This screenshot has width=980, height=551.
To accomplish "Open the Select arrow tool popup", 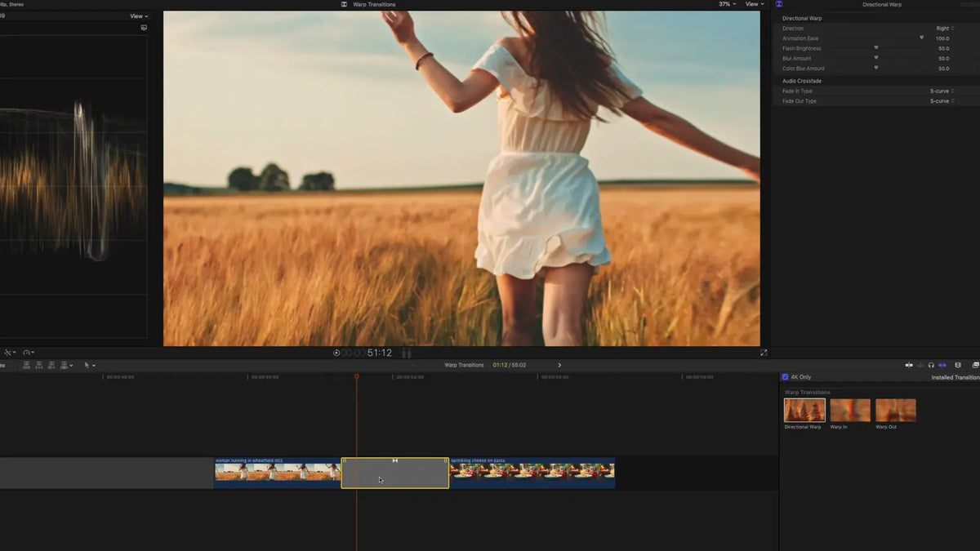I will point(90,365).
